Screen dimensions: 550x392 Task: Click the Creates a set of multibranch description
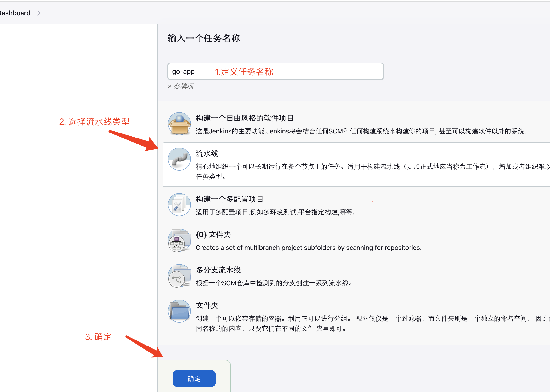pyautogui.click(x=309, y=248)
